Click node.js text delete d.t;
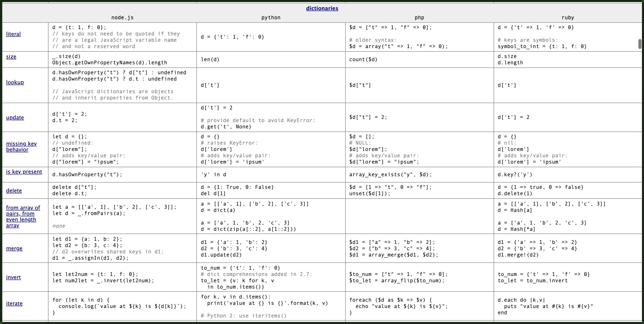Screen dimensions: 644x324 tap(70, 194)
